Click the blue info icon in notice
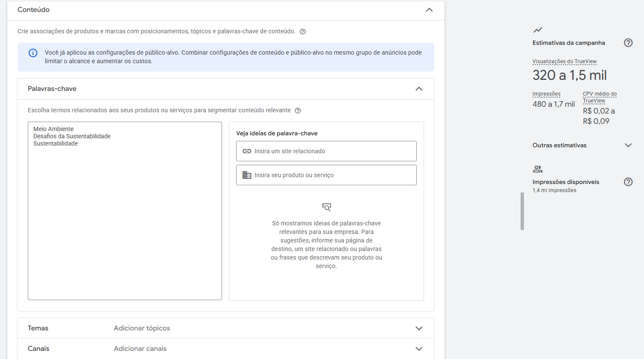Viewport: 644px width, 359px height. pyautogui.click(x=33, y=53)
